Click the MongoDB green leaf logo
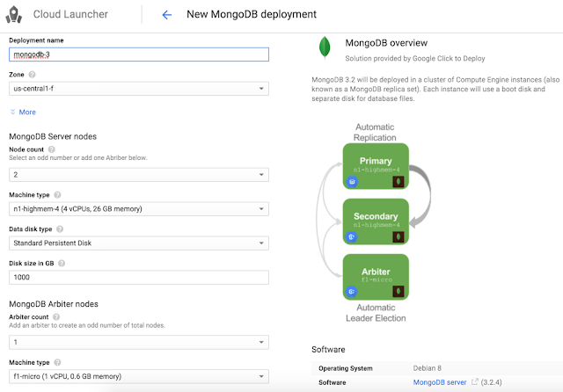This screenshot has height=392, width=563. pyautogui.click(x=325, y=47)
